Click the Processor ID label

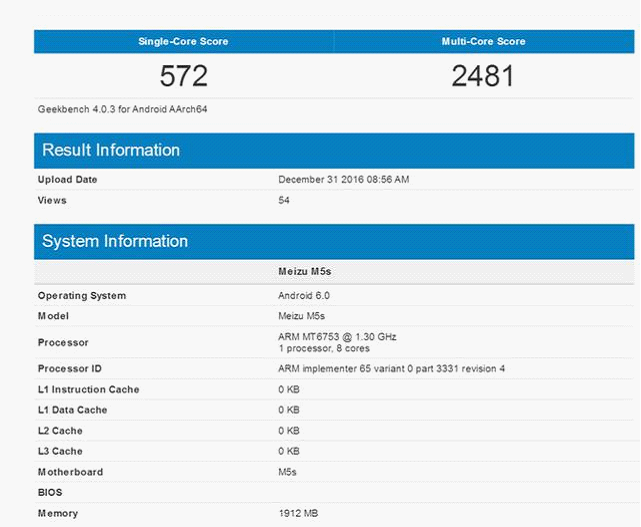coord(69,369)
